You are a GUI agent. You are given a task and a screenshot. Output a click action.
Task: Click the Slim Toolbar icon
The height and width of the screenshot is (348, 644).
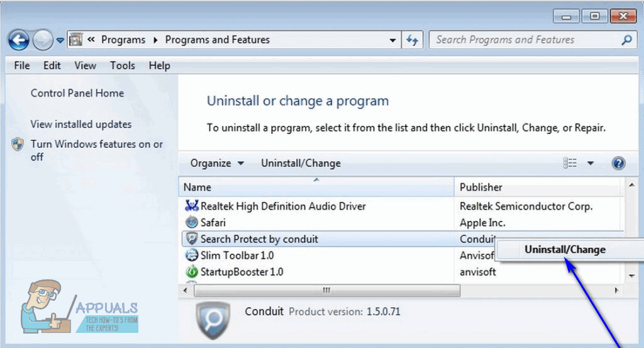pyautogui.click(x=192, y=255)
